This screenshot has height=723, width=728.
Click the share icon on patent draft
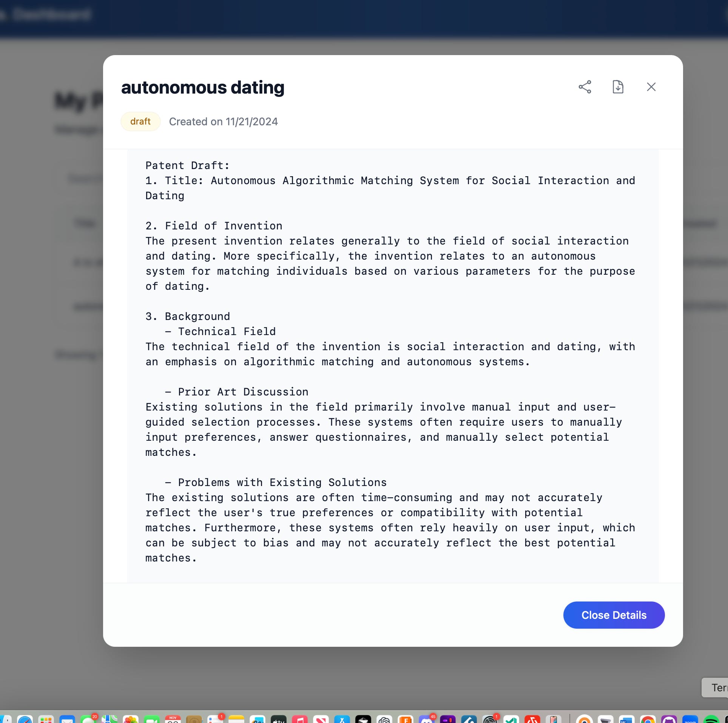click(584, 87)
